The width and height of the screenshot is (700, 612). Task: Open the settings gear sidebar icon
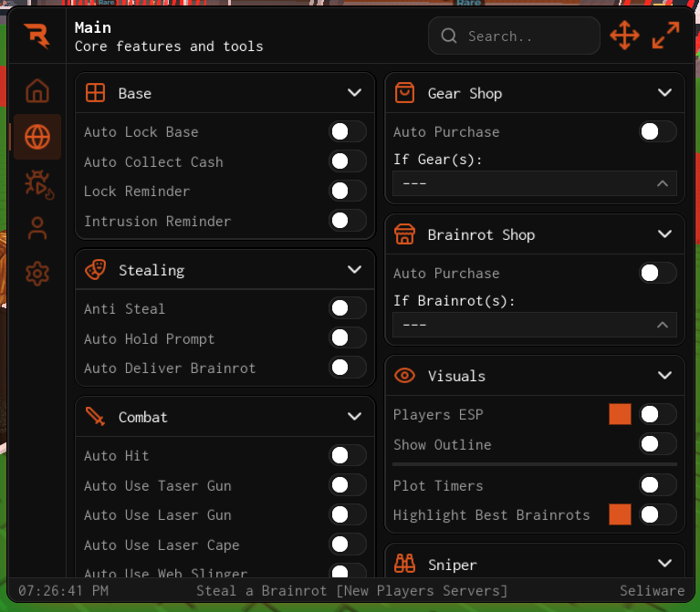[37, 274]
